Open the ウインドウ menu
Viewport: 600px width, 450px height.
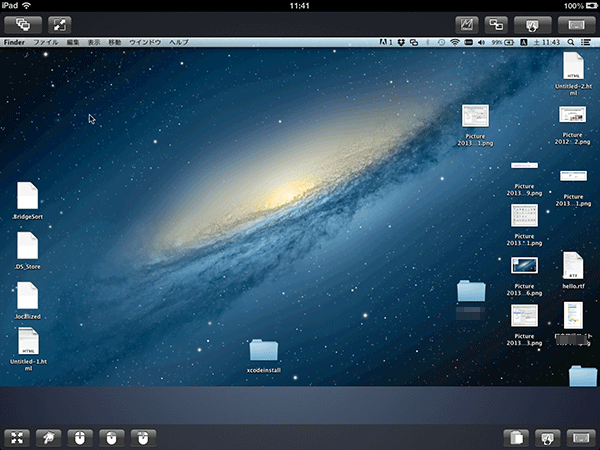click(x=145, y=42)
